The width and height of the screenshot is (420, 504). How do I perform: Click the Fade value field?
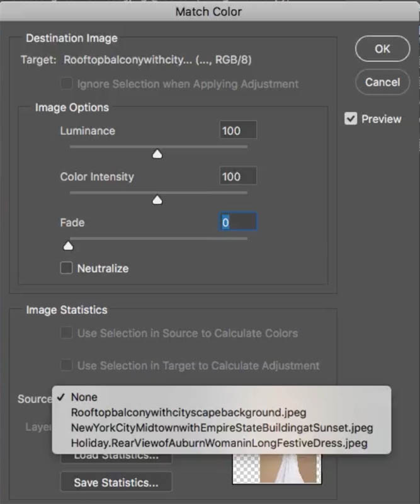pos(238,222)
